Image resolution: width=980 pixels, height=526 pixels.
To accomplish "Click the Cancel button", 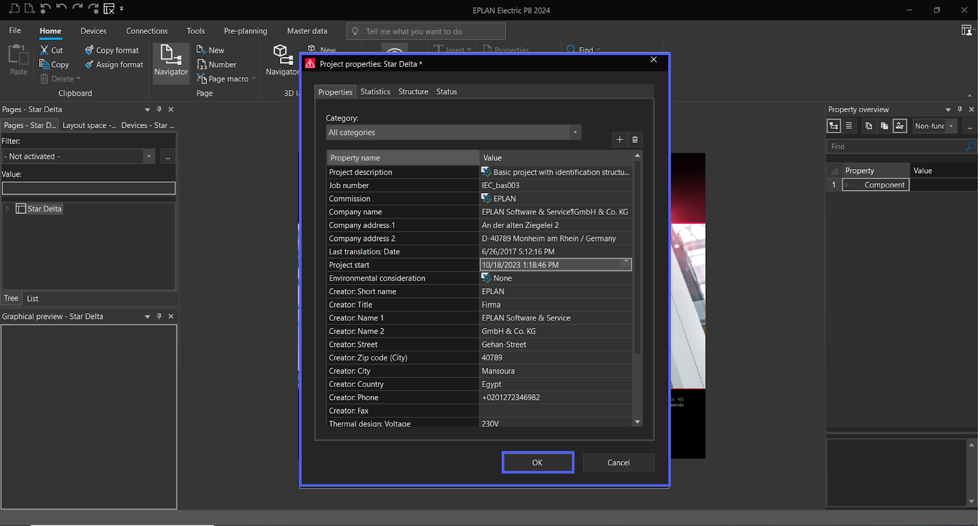I will coord(618,463).
